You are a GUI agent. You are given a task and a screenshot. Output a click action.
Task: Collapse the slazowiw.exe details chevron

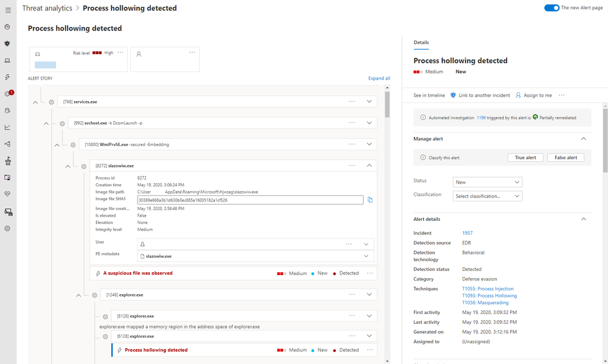[369, 166]
